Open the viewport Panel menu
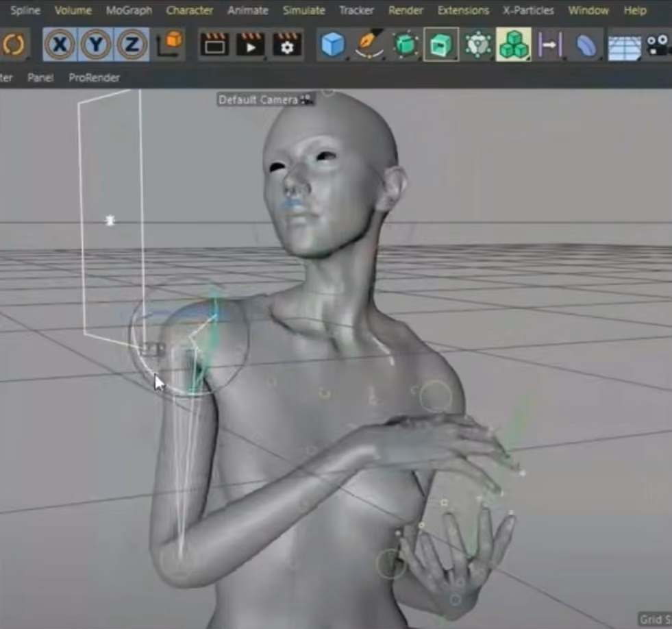The height and width of the screenshot is (629, 672). 40,77
